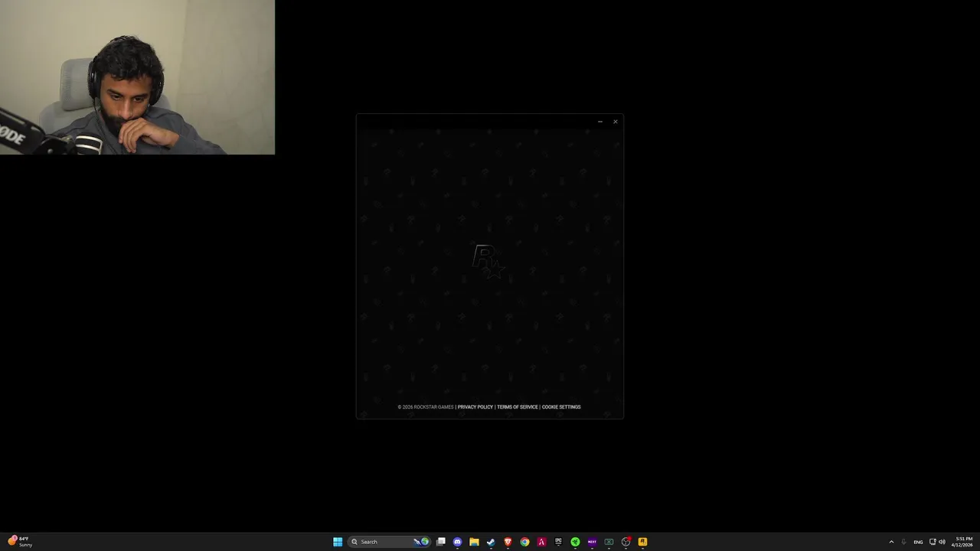Open the weather widget showing Sunny
The height and width of the screenshot is (551, 980).
coord(20,542)
